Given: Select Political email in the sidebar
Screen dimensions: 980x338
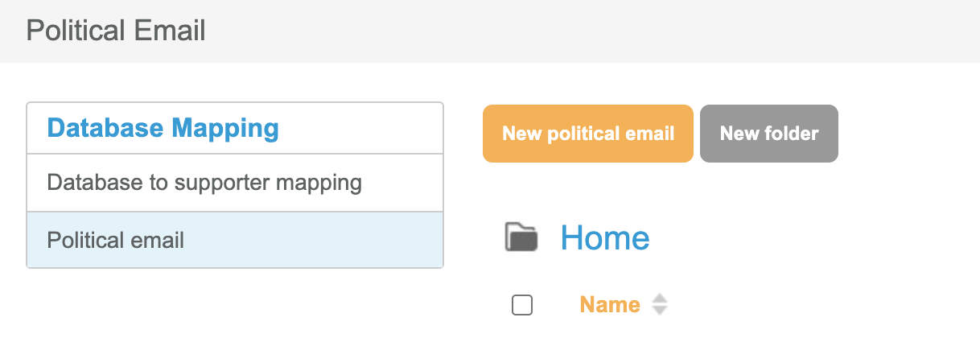Looking at the screenshot, I should click(116, 240).
